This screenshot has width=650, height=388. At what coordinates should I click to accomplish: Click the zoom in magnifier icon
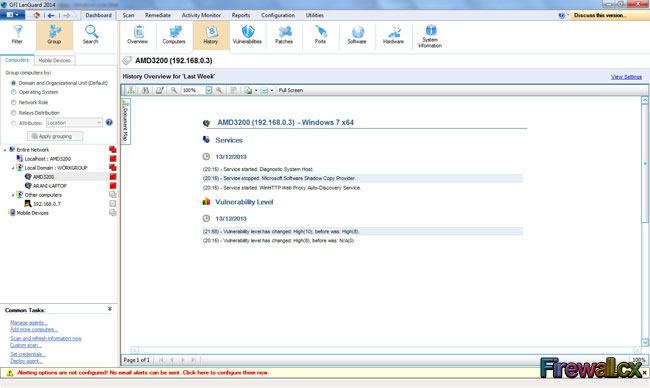point(219,90)
